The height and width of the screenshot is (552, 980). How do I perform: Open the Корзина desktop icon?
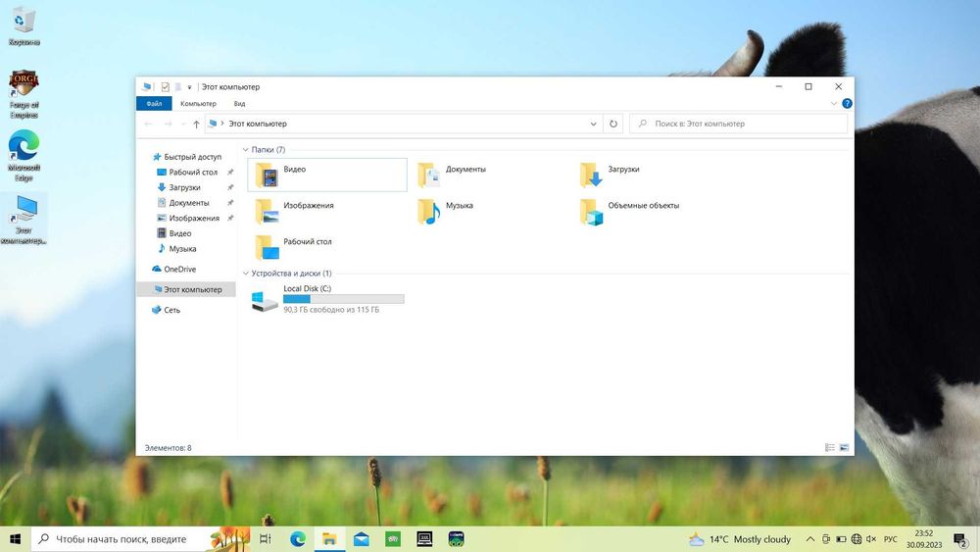tap(24, 25)
